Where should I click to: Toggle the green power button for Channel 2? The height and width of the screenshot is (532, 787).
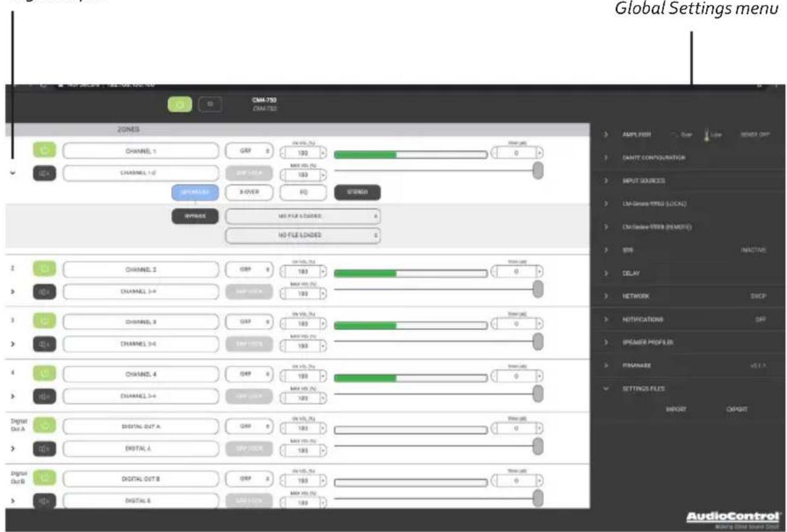pyautogui.click(x=44, y=269)
